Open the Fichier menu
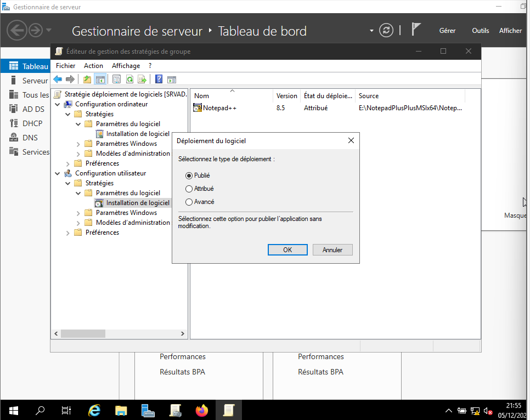The width and height of the screenshot is (530, 420). point(65,66)
